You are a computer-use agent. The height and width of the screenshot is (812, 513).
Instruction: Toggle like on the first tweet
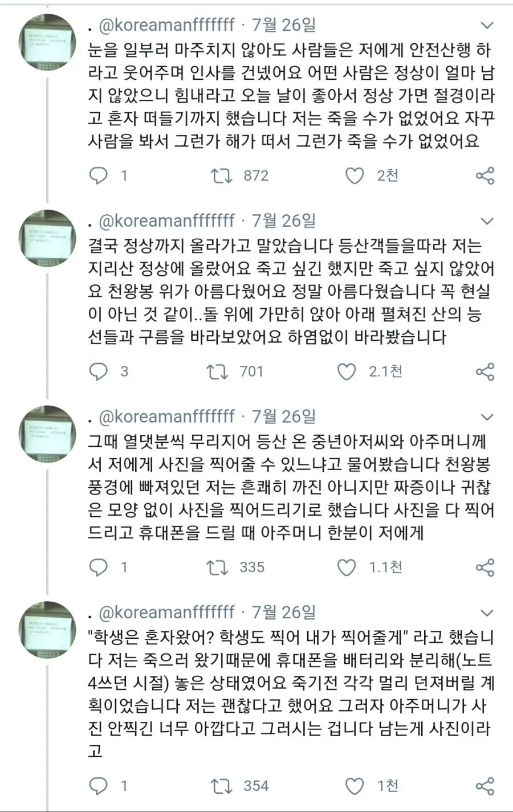(355, 176)
